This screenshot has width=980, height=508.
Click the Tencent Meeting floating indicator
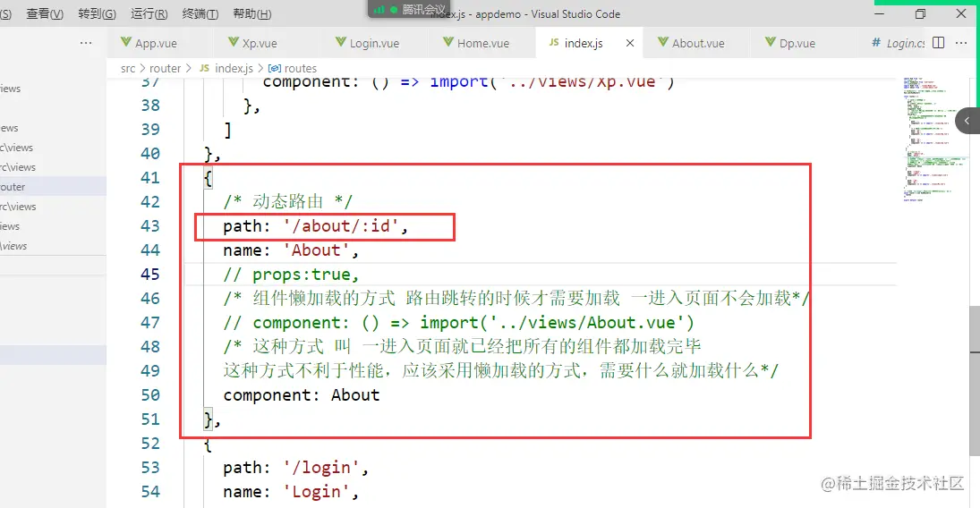(x=408, y=9)
